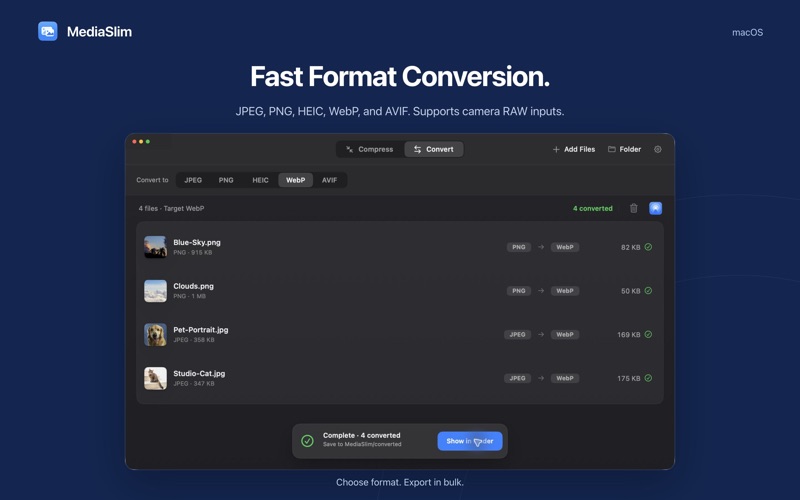
Task: Click the macOS link in header
Action: pos(747,33)
